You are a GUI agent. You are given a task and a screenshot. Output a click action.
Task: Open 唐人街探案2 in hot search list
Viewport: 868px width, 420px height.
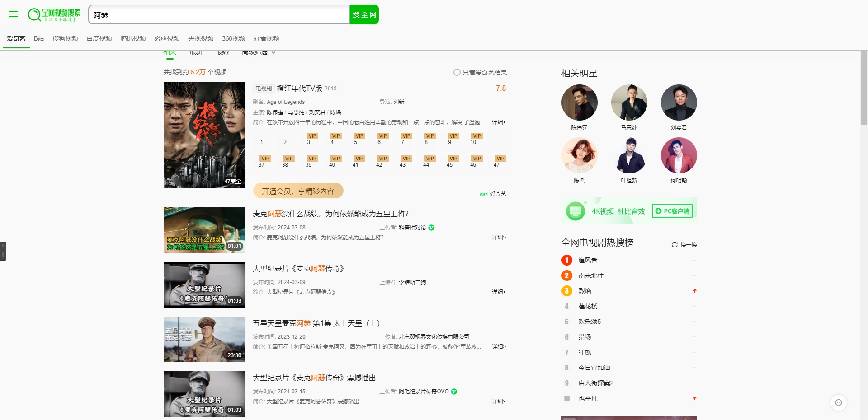[x=596, y=383]
